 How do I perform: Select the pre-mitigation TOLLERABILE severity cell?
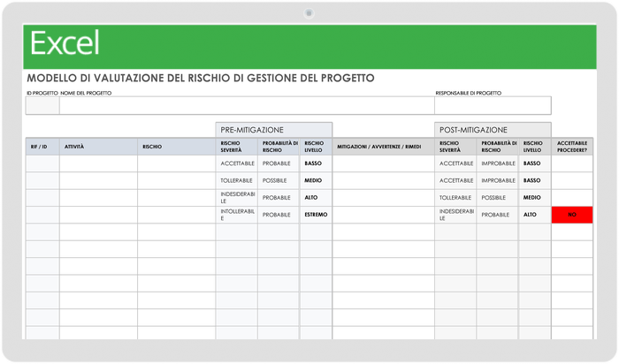(x=236, y=180)
